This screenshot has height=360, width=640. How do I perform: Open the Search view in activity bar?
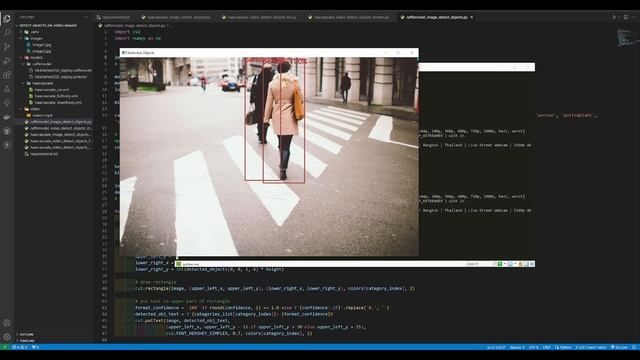tap(7, 32)
